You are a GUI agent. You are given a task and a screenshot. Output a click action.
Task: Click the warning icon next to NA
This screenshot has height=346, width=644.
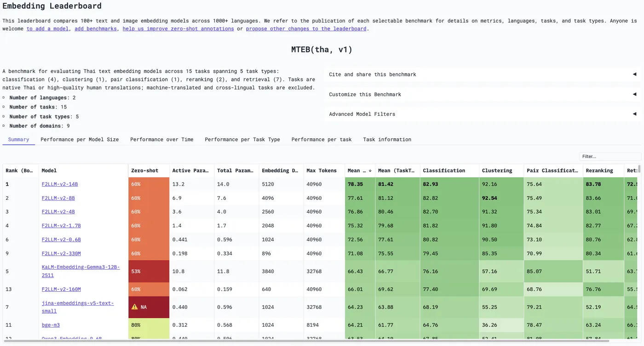pyautogui.click(x=135, y=306)
